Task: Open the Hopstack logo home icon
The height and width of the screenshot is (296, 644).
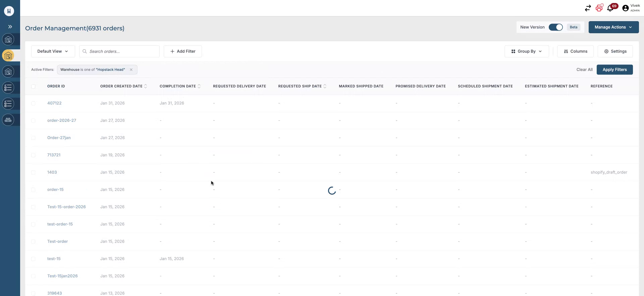Action: 9,11
